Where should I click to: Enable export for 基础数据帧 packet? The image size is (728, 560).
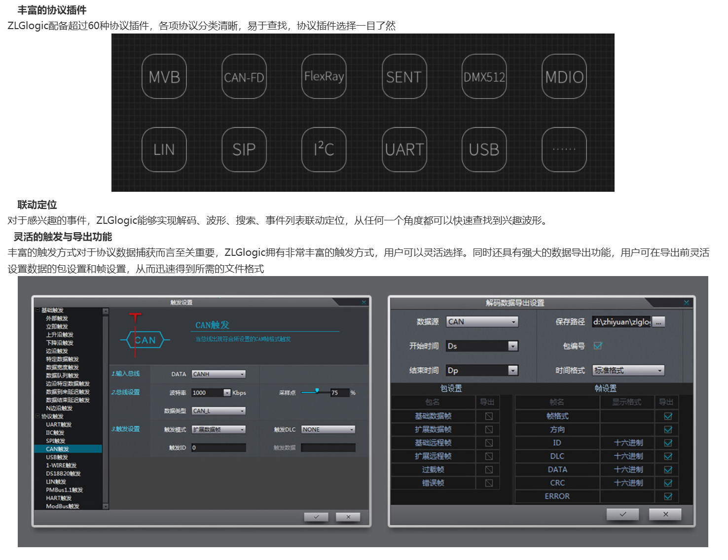(489, 416)
